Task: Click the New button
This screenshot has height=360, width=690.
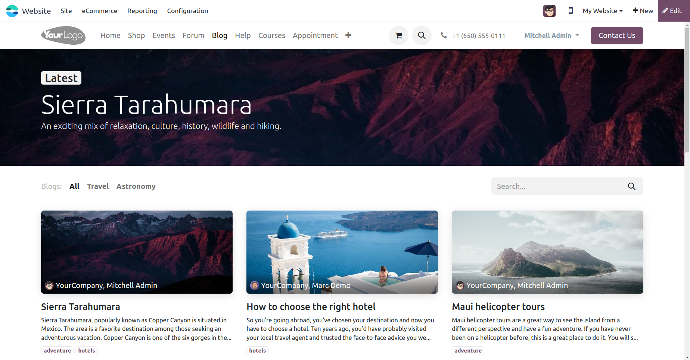Action: coord(643,11)
